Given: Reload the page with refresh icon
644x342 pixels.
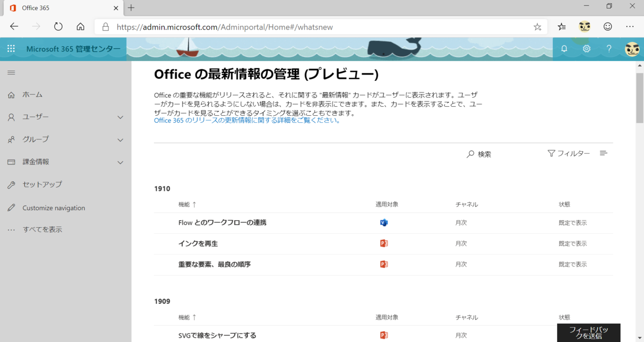Looking at the screenshot, I should click(58, 26).
